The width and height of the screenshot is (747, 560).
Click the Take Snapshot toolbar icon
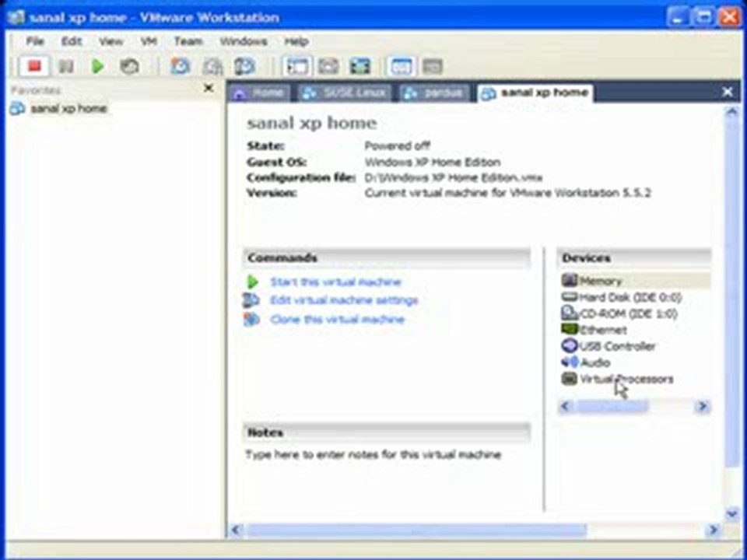180,67
